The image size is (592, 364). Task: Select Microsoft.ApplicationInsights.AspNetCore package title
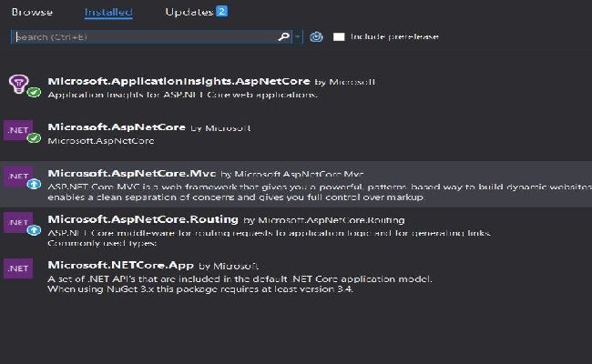(179, 81)
